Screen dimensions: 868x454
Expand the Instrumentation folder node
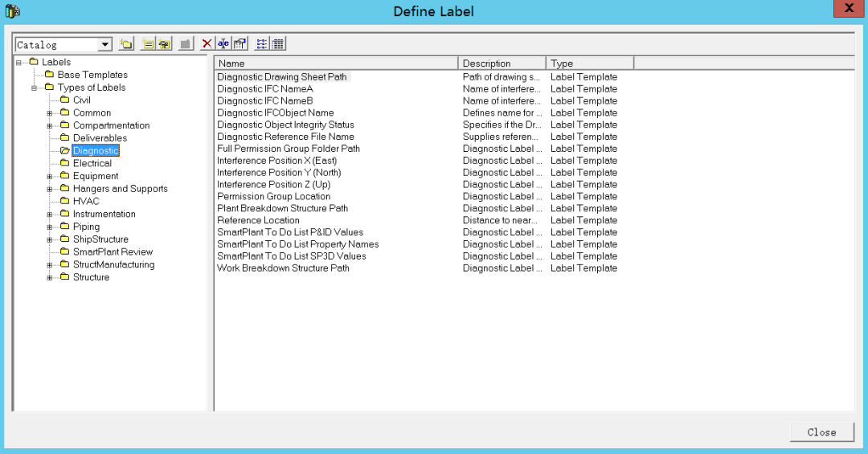tap(49, 215)
